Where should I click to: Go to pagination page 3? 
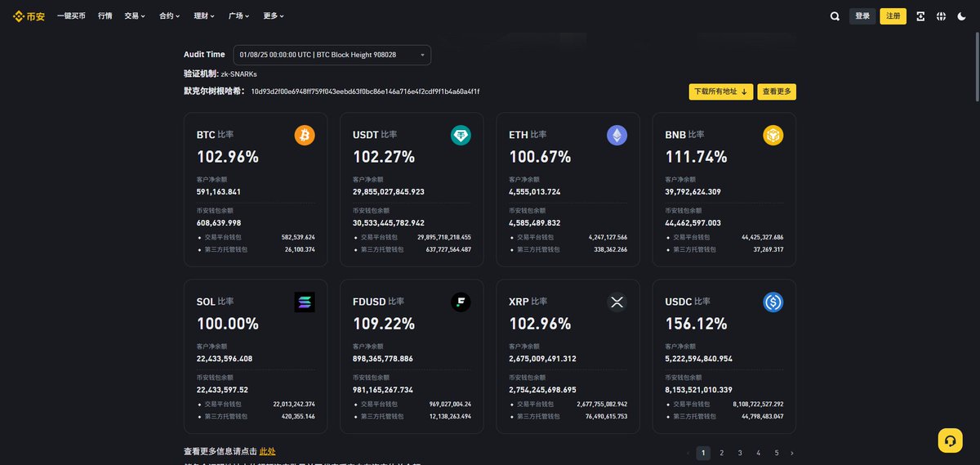click(x=740, y=453)
